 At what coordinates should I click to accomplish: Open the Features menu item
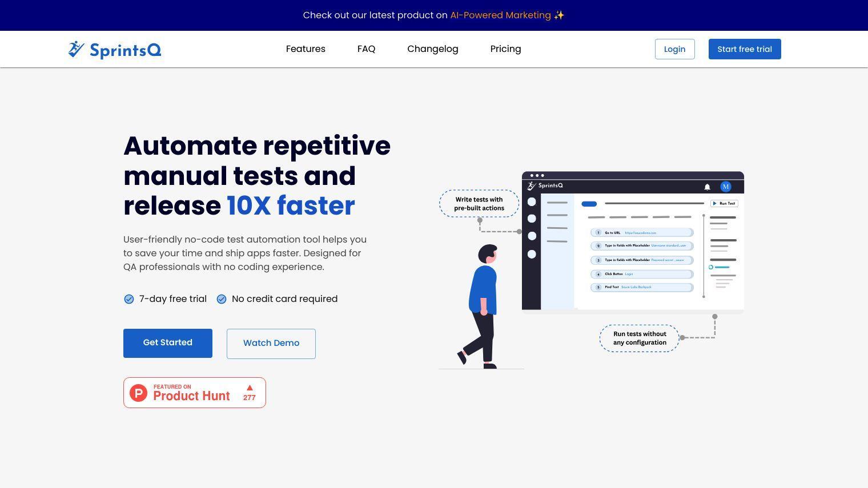(x=306, y=49)
